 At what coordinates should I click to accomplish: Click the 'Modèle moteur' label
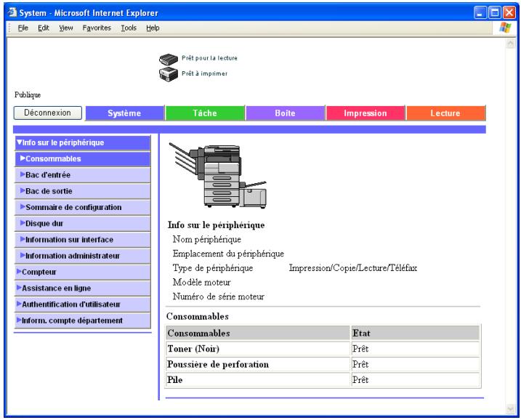click(202, 283)
